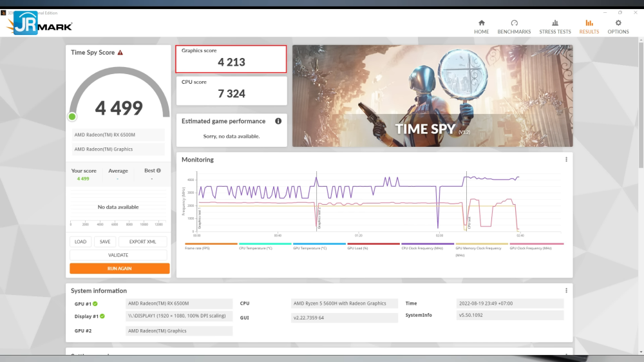The width and height of the screenshot is (644, 362).
Task: Switch to the Results tab
Action: point(589,26)
